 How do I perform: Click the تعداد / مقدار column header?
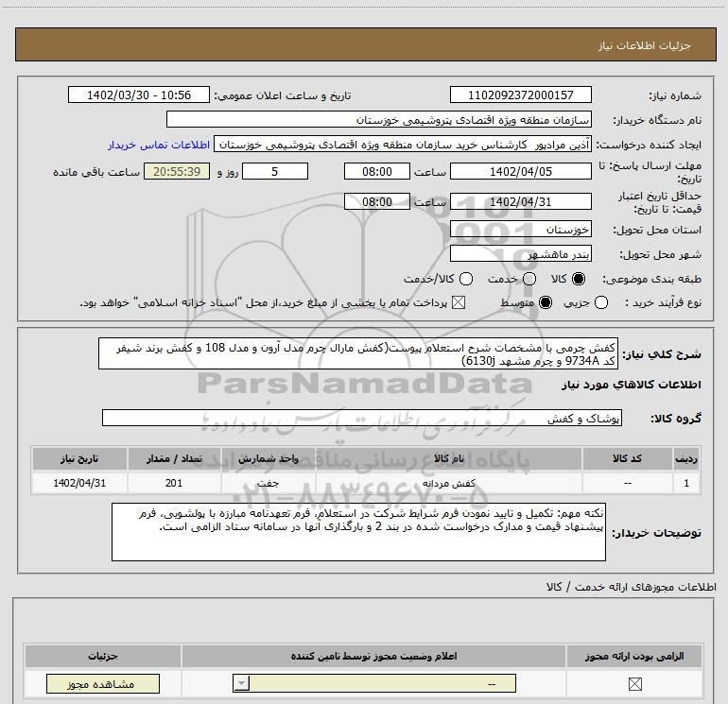[x=174, y=458]
